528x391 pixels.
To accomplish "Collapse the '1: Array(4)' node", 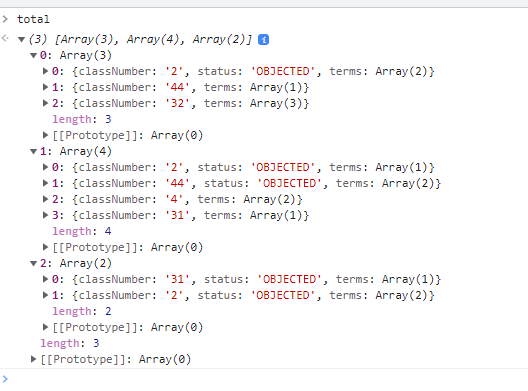I will tap(33, 152).
